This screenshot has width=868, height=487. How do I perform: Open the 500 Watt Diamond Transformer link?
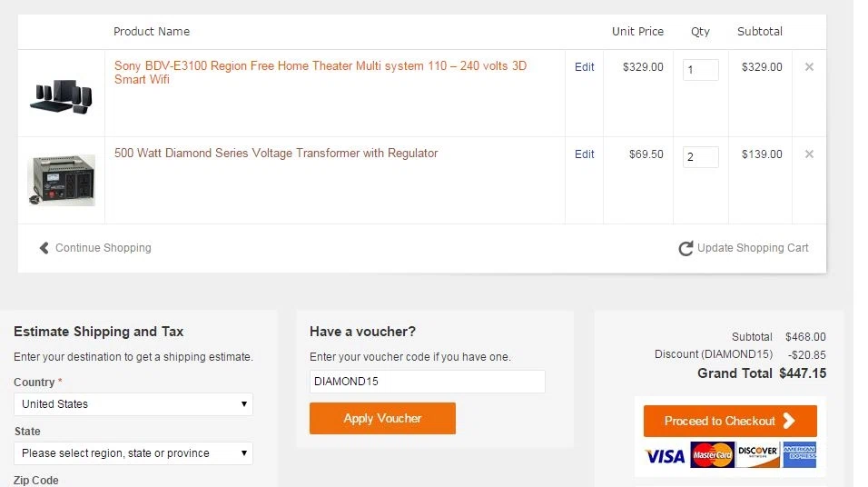coord(276,153)
